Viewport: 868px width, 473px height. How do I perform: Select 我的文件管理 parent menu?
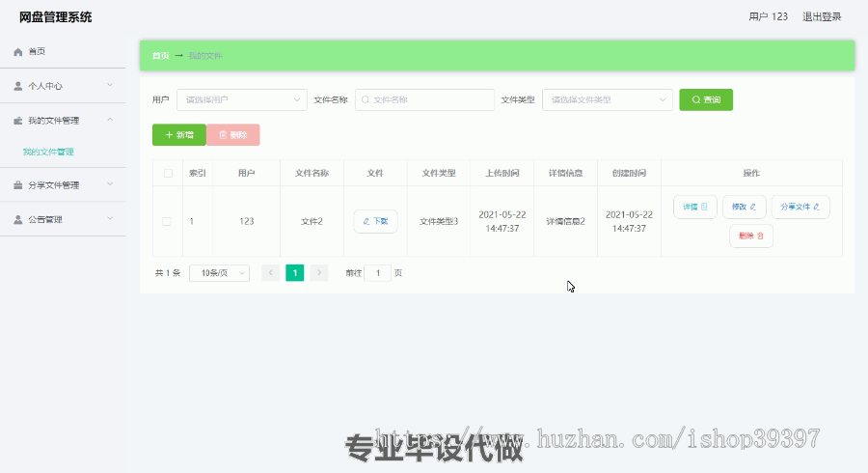[63, 121]
